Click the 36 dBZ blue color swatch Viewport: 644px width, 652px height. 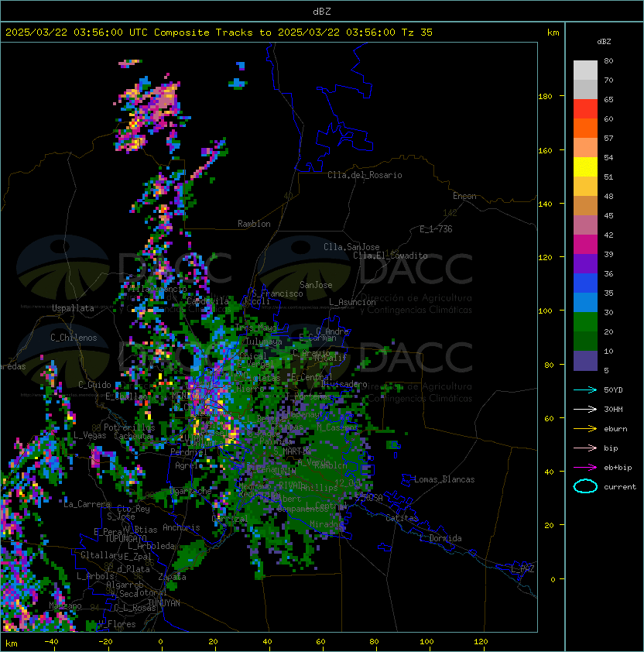click(x=585, y=283)
